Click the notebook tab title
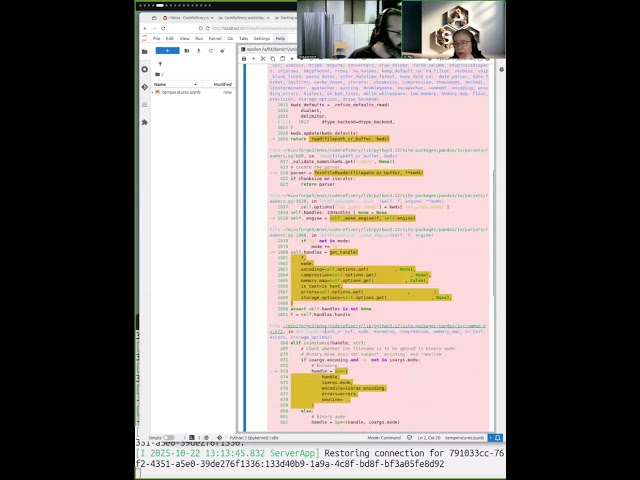This screenshot has width=640, height=480. pyautogui.click(x=269, y=49)
